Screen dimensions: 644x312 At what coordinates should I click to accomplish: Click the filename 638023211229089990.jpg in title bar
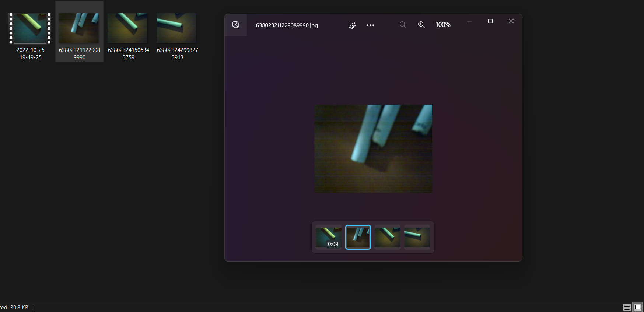(x=287, y=25)
